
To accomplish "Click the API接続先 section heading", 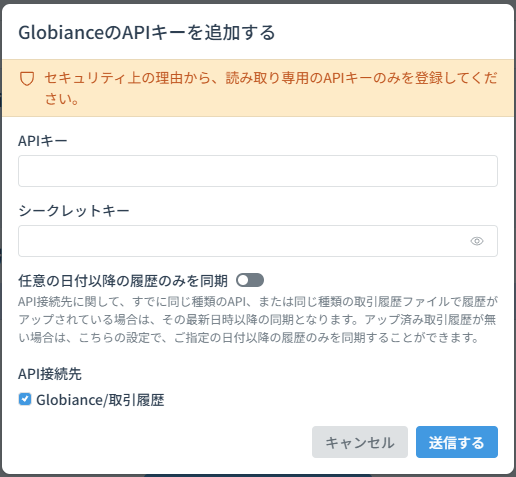I will pyautogui.click(x=50, y=374).
